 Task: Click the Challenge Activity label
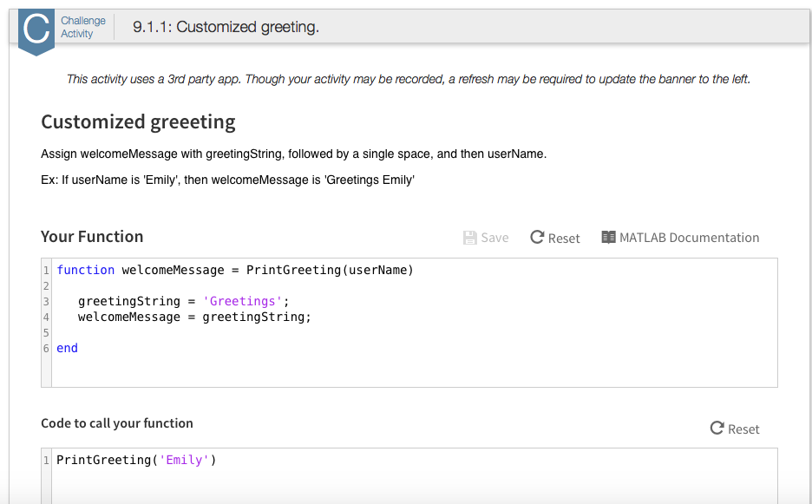click(83, 27)
